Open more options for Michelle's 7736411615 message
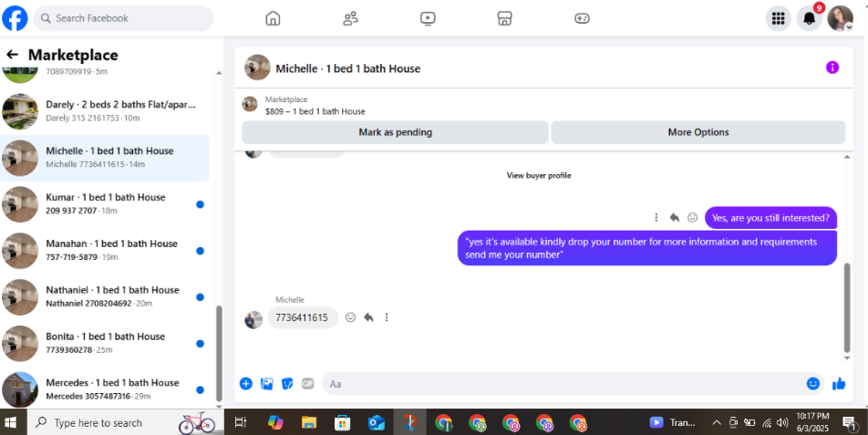The height and width of the screenshot is (435, 868). (387, 317)
